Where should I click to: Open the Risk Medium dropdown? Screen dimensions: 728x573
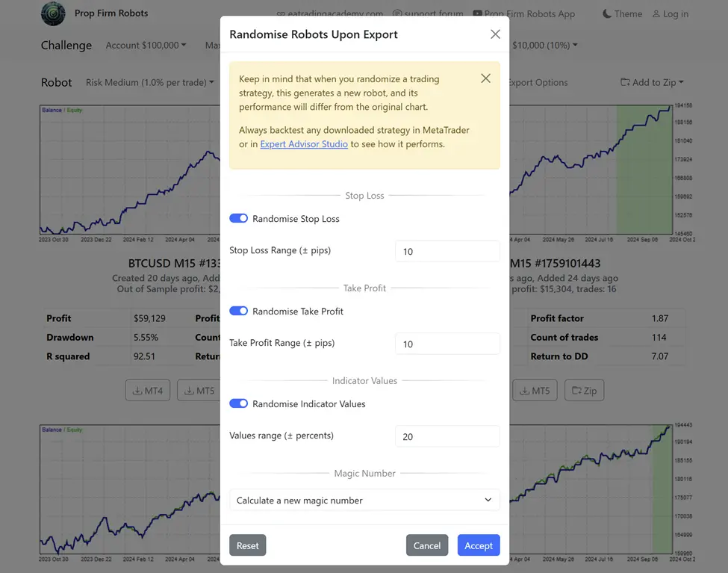coord(150,82)
